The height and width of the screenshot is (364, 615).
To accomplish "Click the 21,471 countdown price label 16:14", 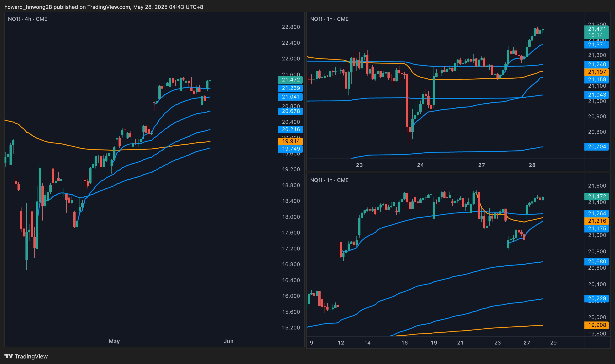I will (x=596, y=32).
